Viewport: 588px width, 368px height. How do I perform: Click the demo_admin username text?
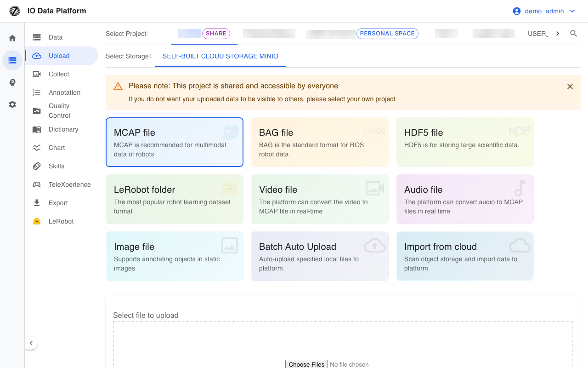(544, 11)
